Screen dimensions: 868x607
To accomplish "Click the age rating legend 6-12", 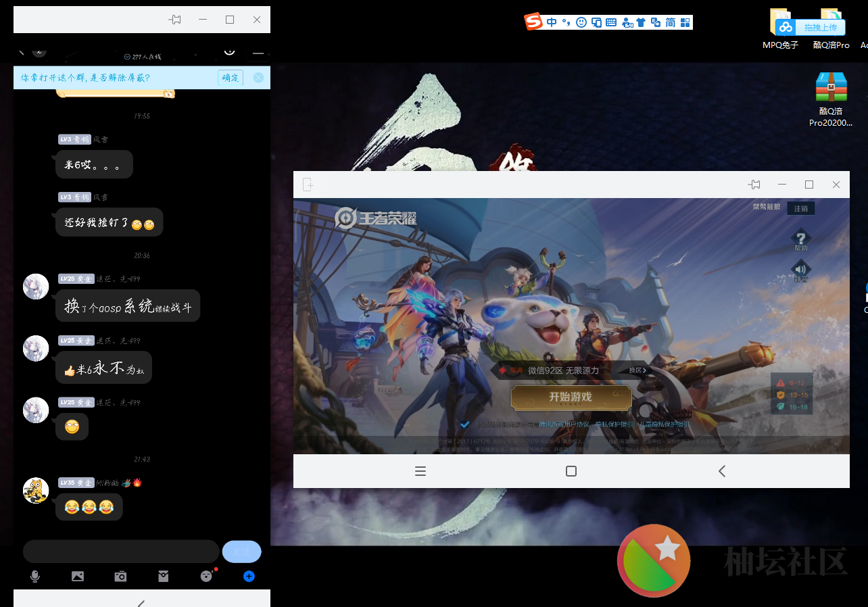I will coord(792,383).
